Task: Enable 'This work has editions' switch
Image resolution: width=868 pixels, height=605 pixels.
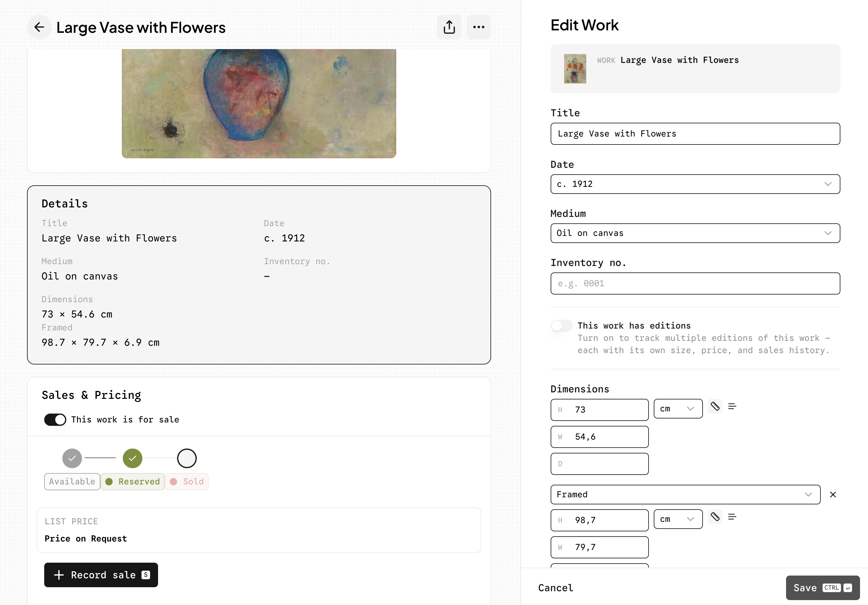Action: tap(561, 326)
